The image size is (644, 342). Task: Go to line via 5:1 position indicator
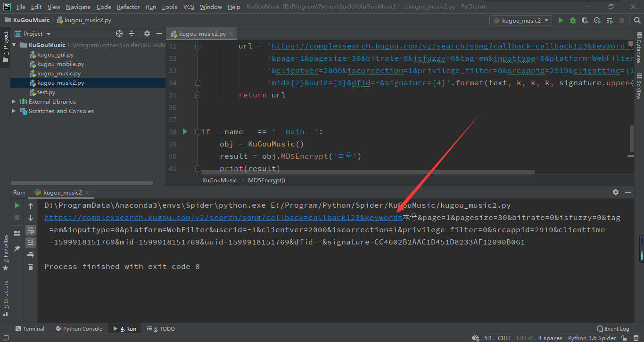click(488, 338)
